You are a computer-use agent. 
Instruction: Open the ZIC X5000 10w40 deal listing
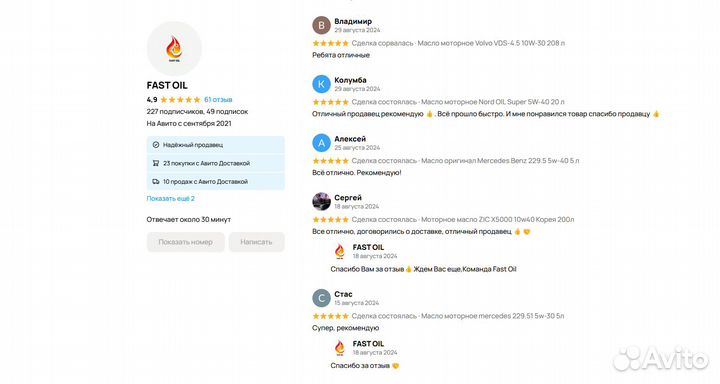(497, 220)
